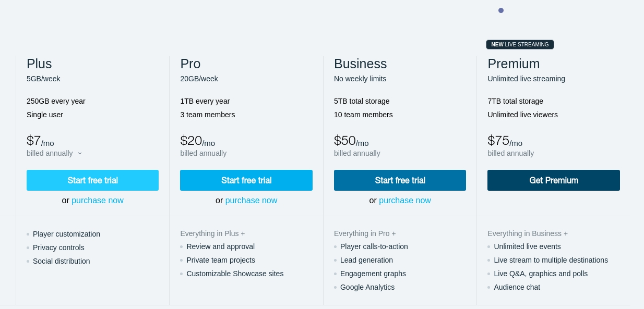The image size is (644, 309).
Task: Click the Get Premium button
Action: click(554, 180)
